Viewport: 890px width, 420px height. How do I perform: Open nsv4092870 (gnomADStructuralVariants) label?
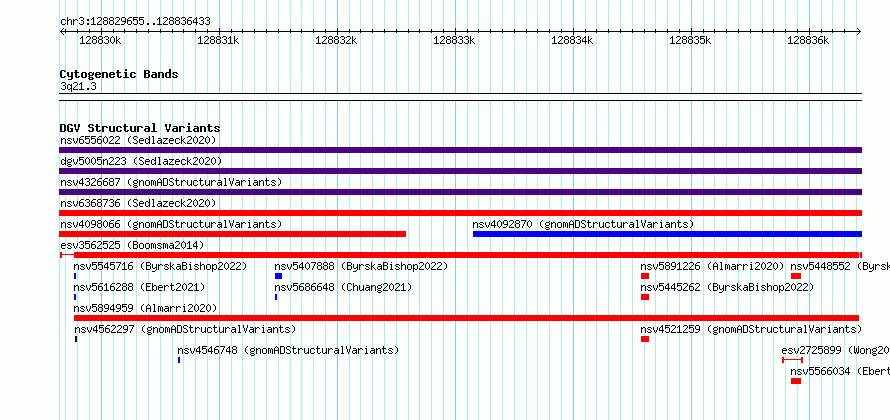pyautogui.click(x=583, y=224)
